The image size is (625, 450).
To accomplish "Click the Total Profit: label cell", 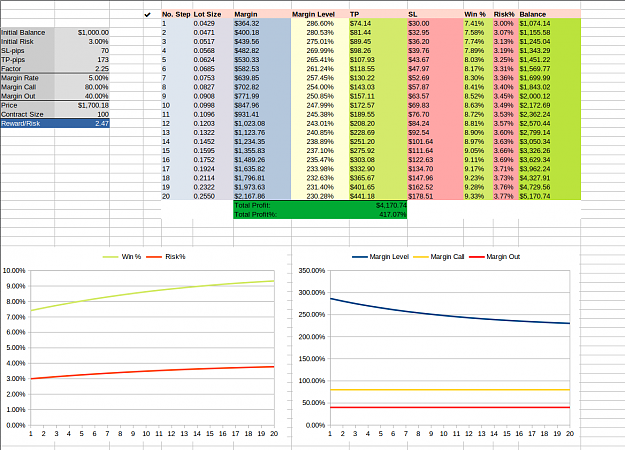I will point(262,205).
